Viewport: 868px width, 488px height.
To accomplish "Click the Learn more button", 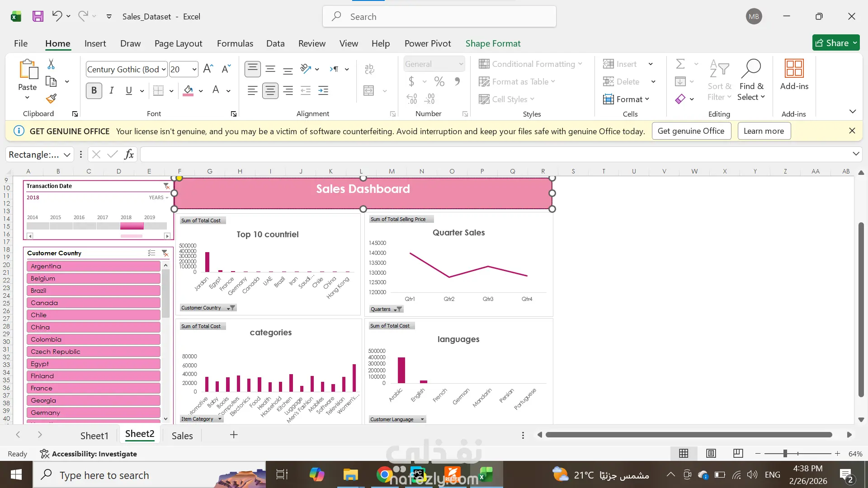I will [x=764, y=131].
